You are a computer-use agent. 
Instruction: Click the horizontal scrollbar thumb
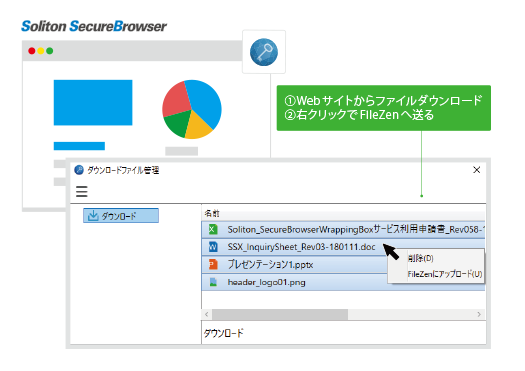280,314
